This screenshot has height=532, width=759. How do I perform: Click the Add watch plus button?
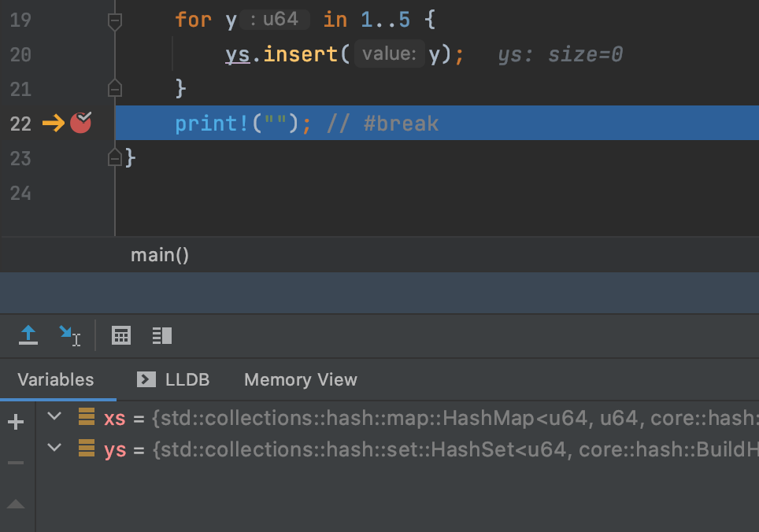pos(16,421)
